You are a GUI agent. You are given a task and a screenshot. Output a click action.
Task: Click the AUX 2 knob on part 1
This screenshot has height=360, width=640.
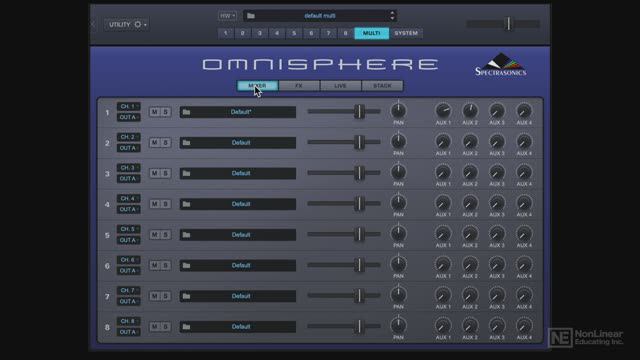click(x=470, y=111)
